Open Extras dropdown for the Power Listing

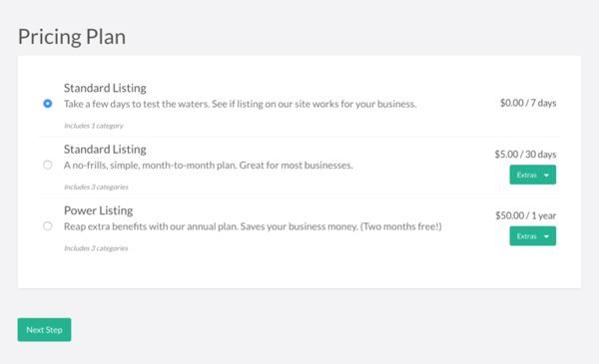(x=532, y=236)
